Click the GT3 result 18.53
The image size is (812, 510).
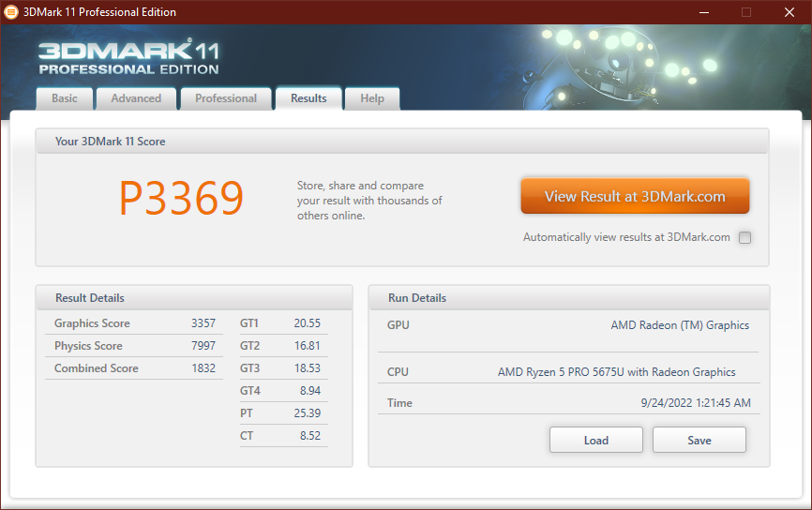point(308,368)
